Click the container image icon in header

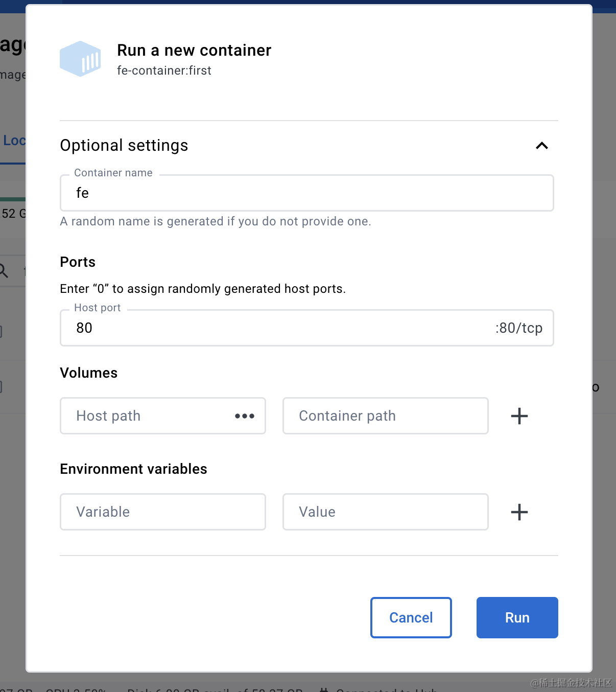coord(80,59)
